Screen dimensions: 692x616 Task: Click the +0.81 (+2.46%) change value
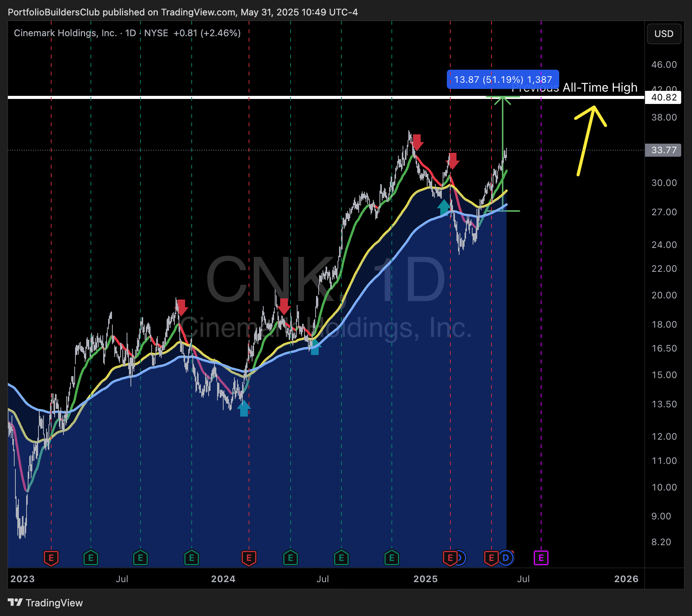coord(207,33)
